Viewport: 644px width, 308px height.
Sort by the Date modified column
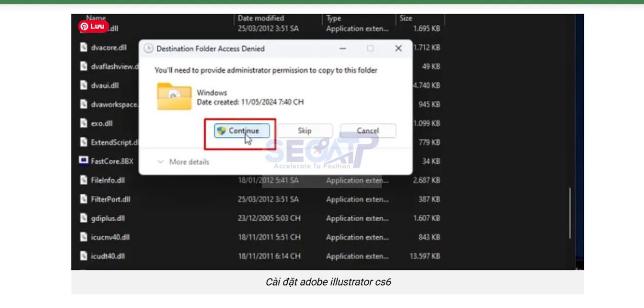pos(261,18)
